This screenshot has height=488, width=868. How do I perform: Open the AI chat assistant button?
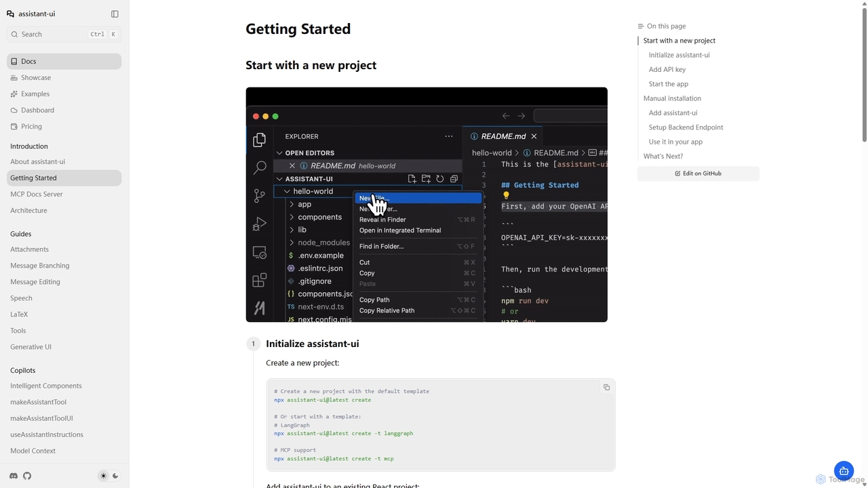[x=844, y=471]
